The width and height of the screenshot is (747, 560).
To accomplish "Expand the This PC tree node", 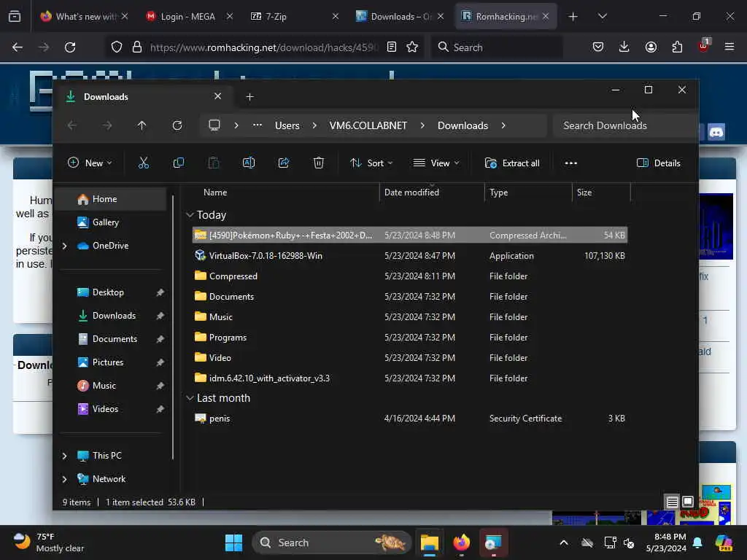I will (x=64, y=456).
